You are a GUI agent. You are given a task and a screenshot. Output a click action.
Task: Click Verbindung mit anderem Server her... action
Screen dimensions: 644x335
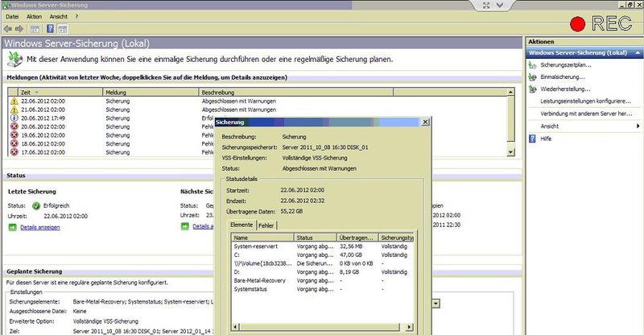tap(586, 114)
